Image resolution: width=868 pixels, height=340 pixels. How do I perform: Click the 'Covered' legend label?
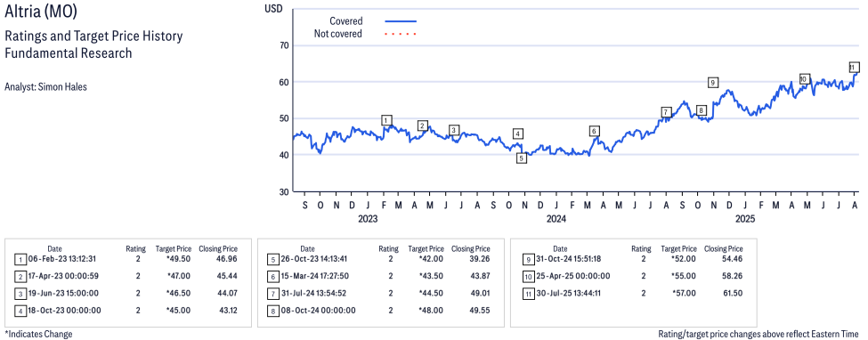point(346,21)
